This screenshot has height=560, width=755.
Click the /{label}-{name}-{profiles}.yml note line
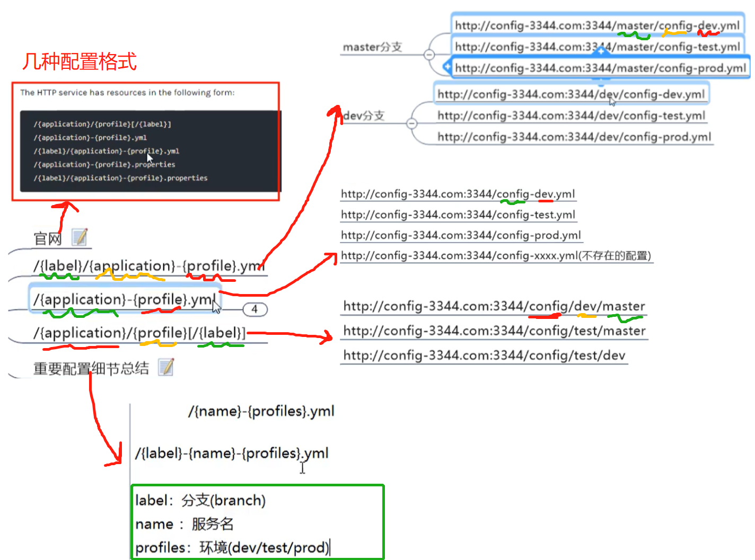[x=232, y=454]
